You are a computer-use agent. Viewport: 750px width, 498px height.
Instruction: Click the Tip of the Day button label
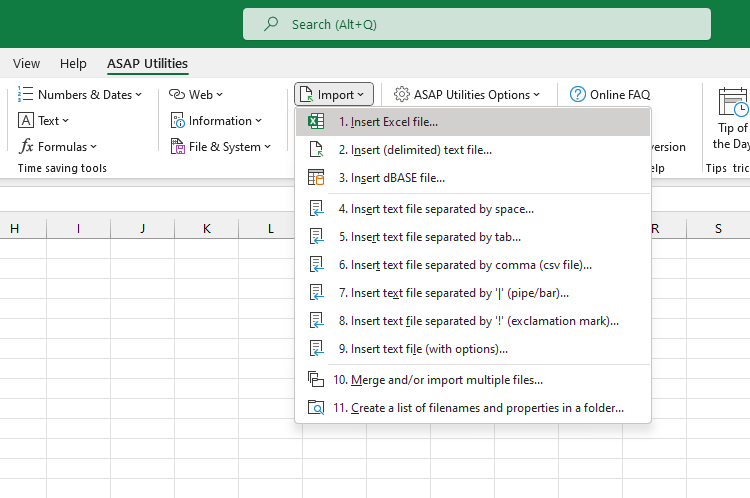pyautogui.click(x=732, y=136)
